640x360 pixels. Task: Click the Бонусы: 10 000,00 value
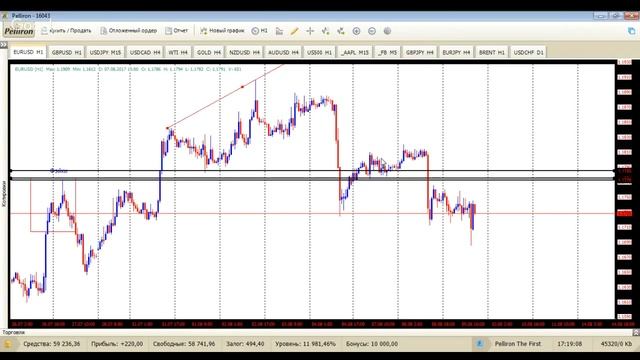pos(372,344)
